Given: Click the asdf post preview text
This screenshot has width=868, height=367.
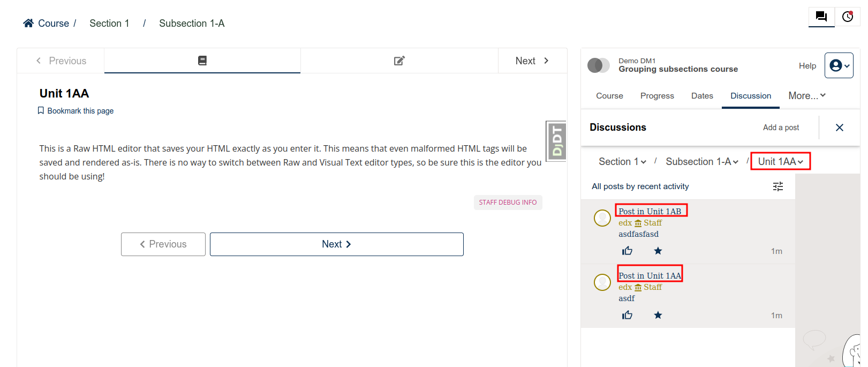Looking at the screenshot, I should (x=627, y=298).
